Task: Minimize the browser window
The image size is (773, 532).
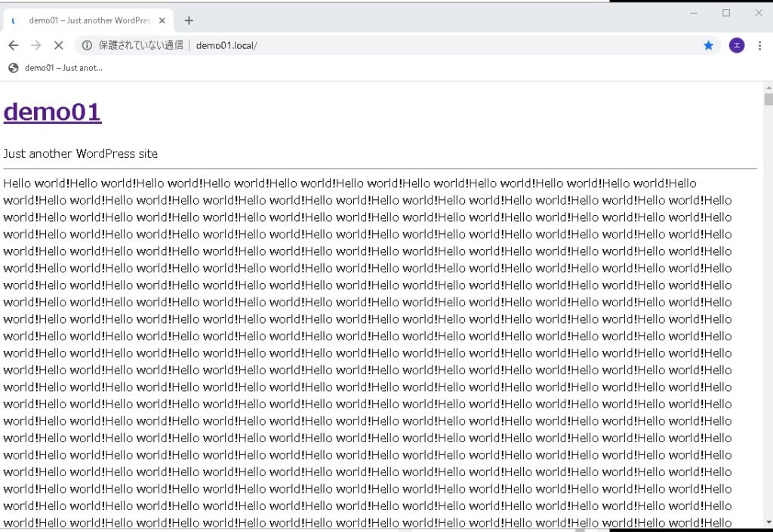Action: click(694, 13)
